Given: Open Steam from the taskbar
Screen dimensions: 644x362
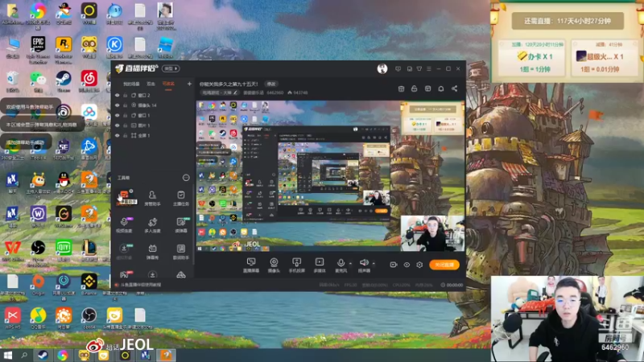Looking at the screenshot, I should tap(43, 355).
